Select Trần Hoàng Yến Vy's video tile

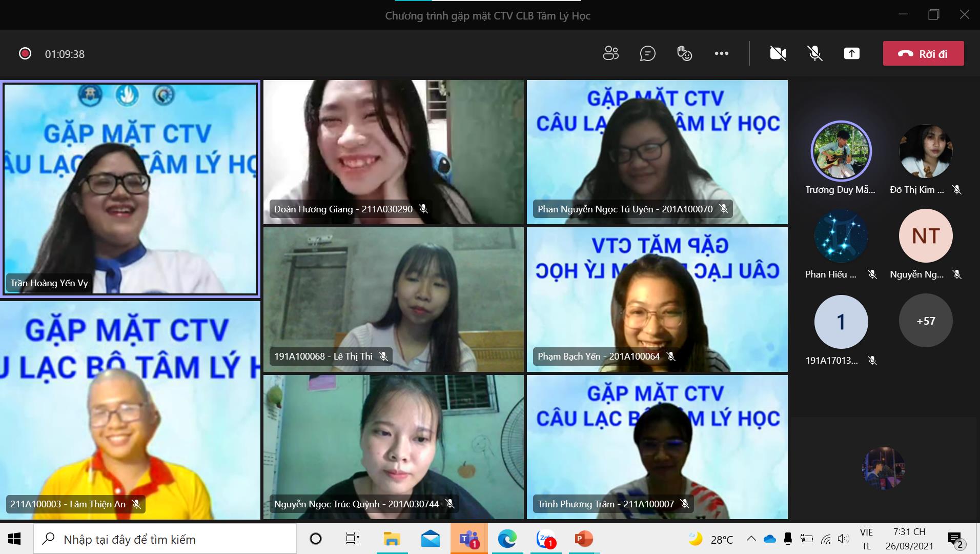130,189
